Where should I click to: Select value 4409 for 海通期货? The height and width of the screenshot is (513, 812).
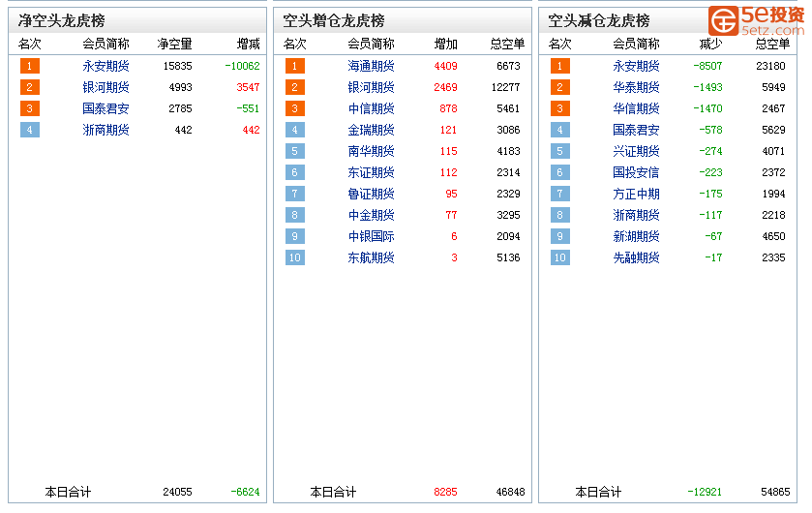(x=445, y=66)
